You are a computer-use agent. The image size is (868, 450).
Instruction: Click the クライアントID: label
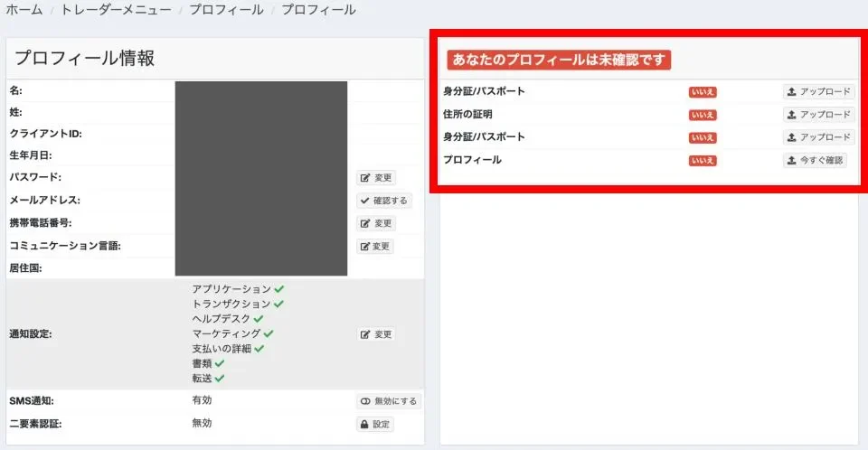click(45, 134)
